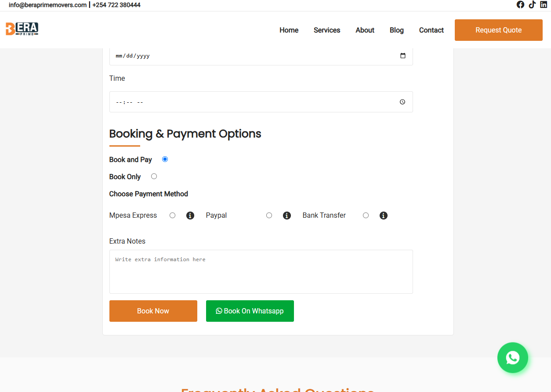Select Bank Transfer payment method
Screen dimensions: 551x392
tap(366, 215)
